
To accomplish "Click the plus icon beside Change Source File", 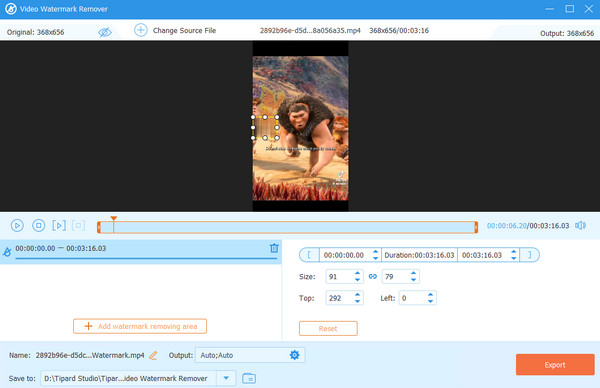I will tap(140, 30).
